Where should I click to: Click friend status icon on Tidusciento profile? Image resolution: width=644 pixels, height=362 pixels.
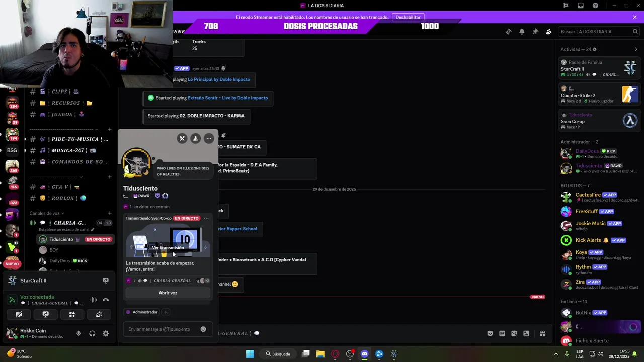pyautogui.click(x=196, y=138)
